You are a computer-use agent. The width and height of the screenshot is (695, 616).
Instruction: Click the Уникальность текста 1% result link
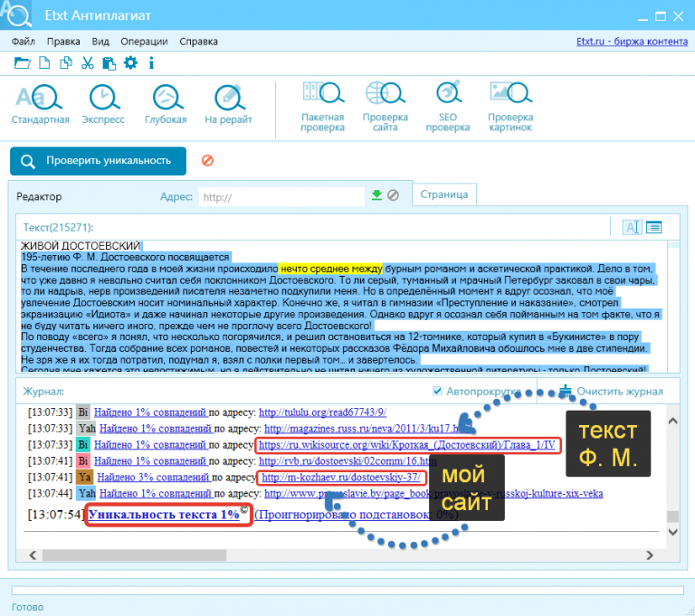(x=165, y=515)
